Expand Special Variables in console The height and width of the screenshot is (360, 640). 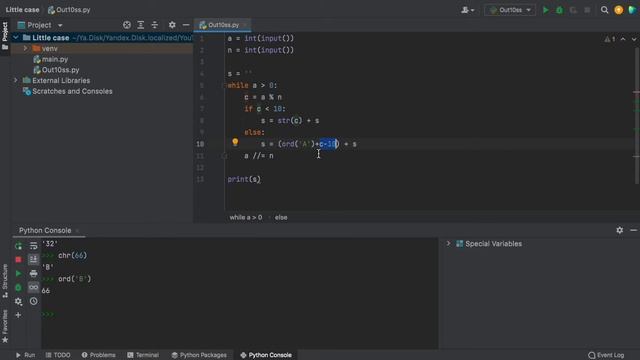448,244
